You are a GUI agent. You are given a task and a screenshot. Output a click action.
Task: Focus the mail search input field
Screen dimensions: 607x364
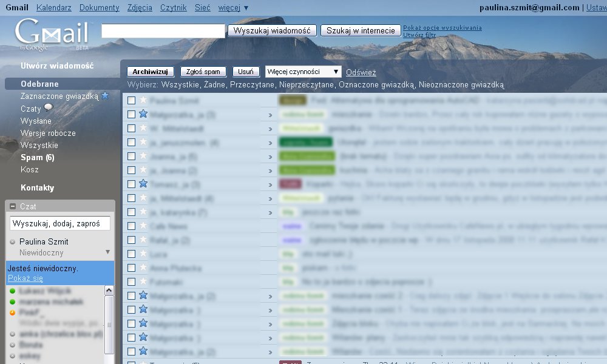point(163,31)
